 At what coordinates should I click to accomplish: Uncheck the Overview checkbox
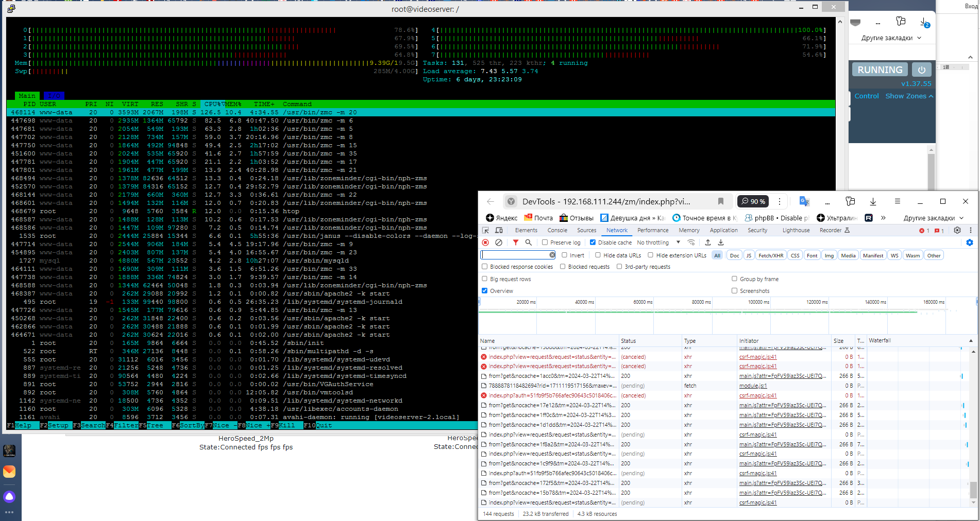click(484, 290)
